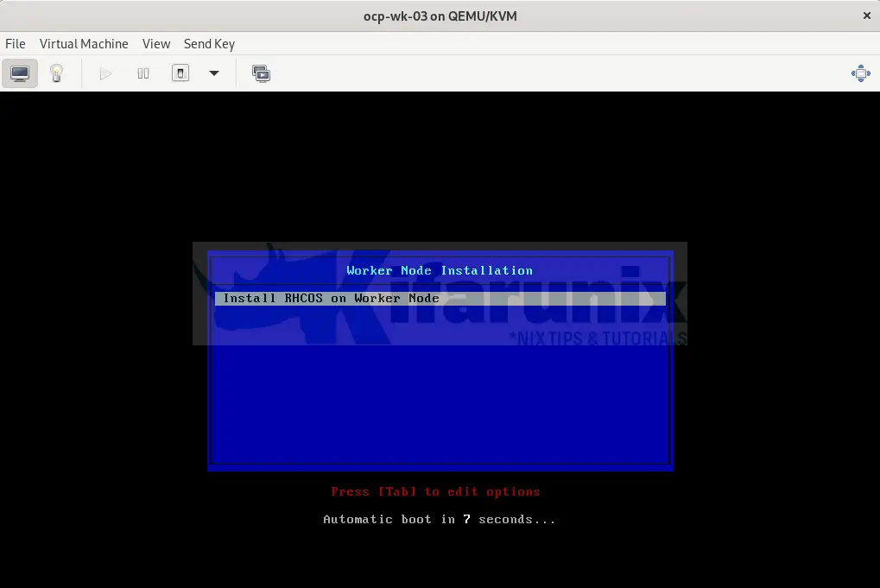Toggle the console monitor toolbar icon off
The height and width of the screenshot is (588, 880).
pyautogui.click(x=19, y=73)
